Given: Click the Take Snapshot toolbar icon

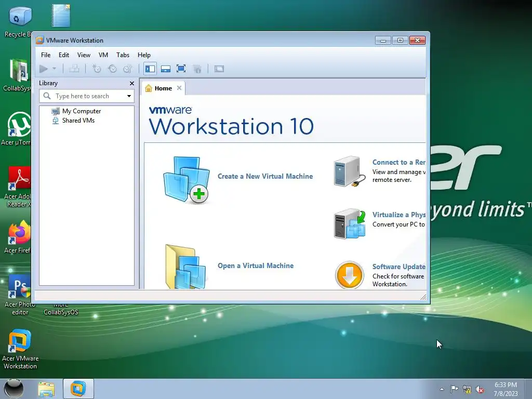Looking at the screenshot, I should [97, 69].
